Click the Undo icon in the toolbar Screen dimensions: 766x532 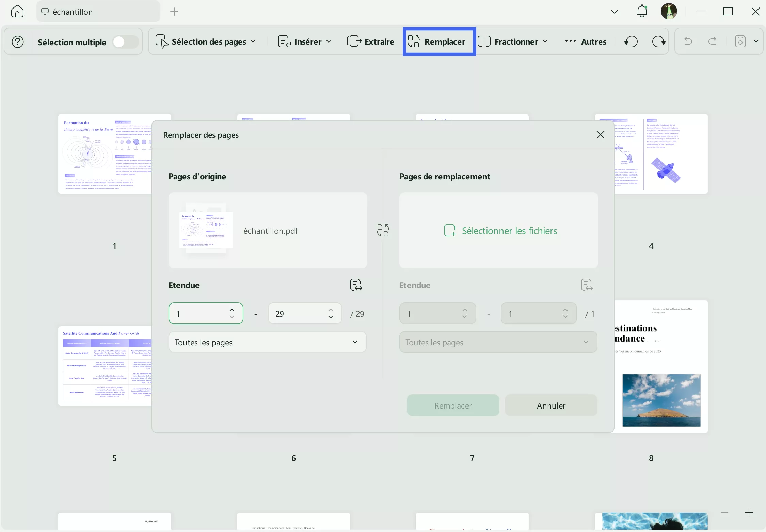(x=688, y=41)
